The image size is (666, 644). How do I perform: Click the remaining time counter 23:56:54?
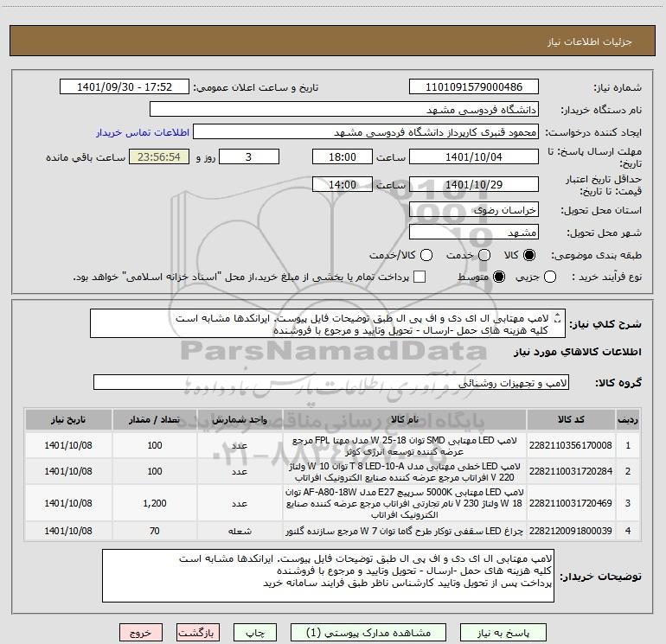pyautogui.click(x=159, y=156)
